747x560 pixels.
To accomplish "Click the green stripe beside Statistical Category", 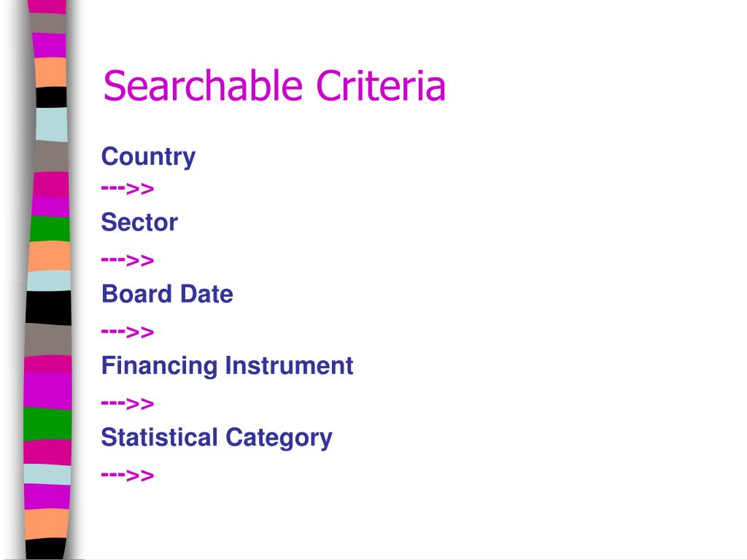I will pos(47,424).
